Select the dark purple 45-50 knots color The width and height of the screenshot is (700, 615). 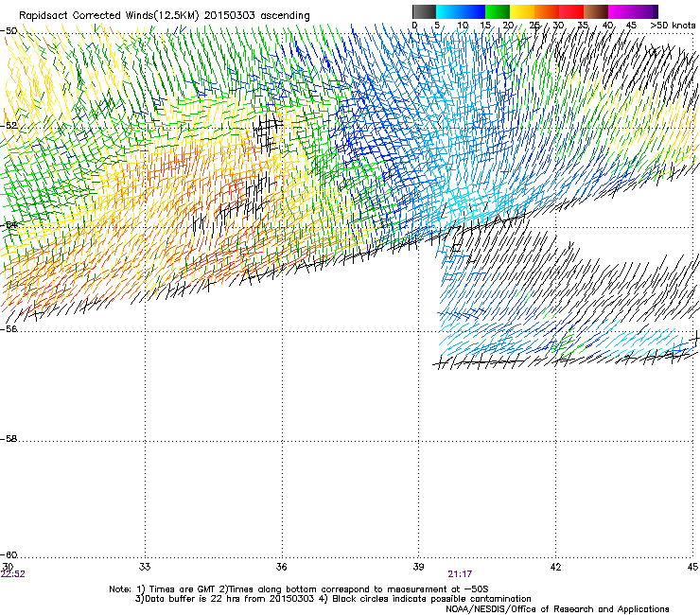(x=645, y=11)
